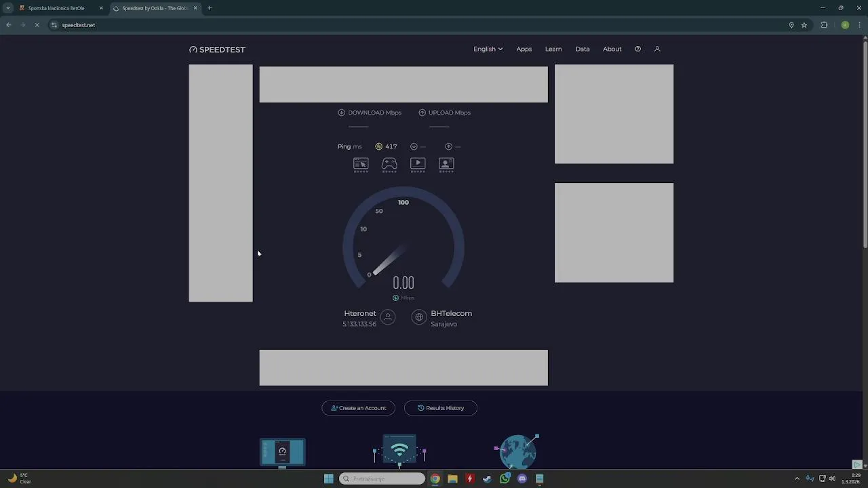Click the idle ping icon beside 417
Screen dimensions: 868x488
click(379, 146)
